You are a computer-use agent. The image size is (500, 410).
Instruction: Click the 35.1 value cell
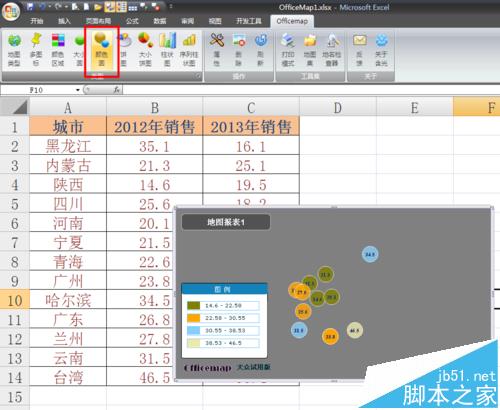click(155, 146)
